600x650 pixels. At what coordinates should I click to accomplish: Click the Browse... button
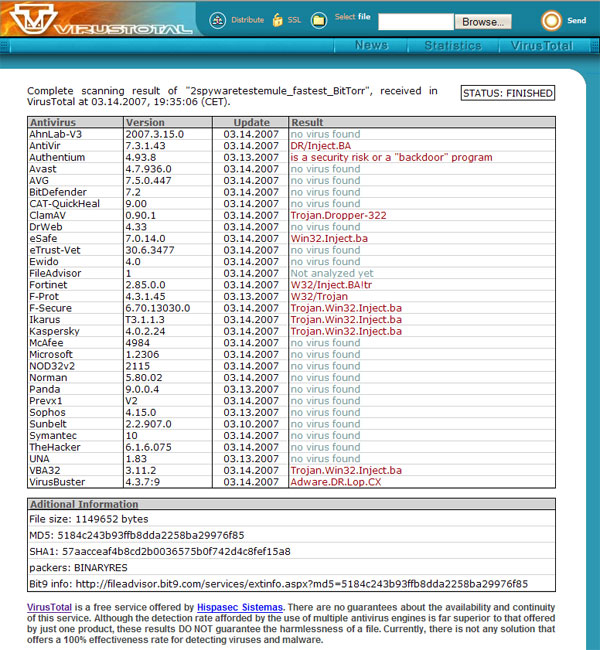pos(483,22)
